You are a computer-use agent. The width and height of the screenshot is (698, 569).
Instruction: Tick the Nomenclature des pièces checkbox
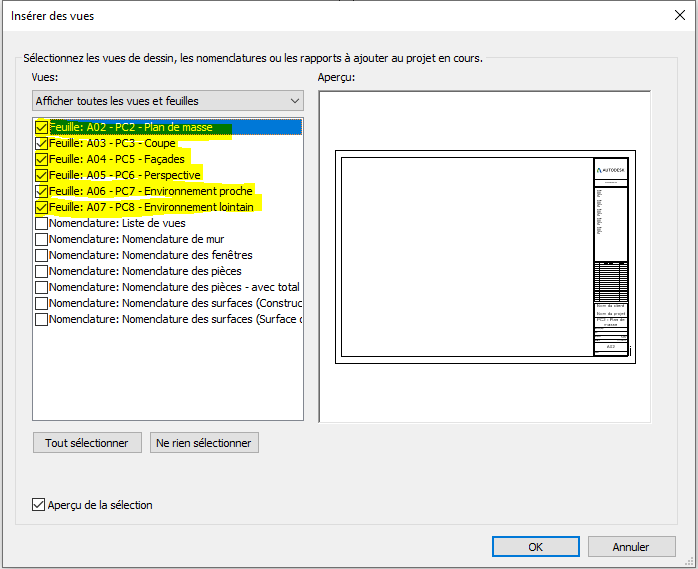coord(41,271)
